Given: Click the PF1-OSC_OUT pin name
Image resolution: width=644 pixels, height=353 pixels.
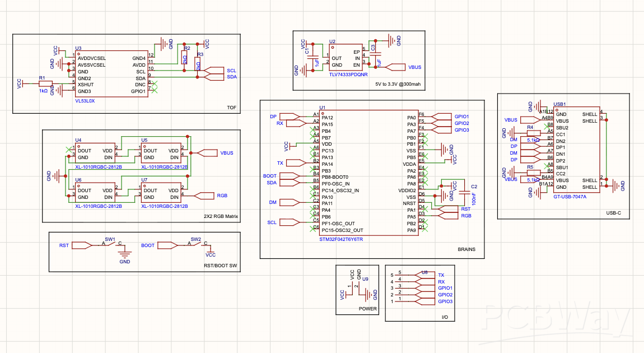Looking at the screenshot, I should coord(338,224).
